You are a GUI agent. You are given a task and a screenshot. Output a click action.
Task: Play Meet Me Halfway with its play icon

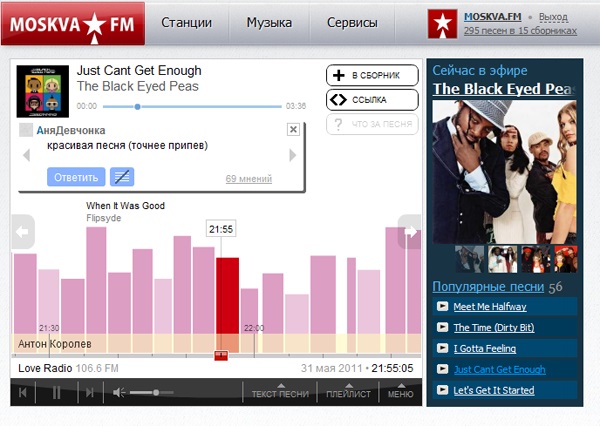(442, 306)
